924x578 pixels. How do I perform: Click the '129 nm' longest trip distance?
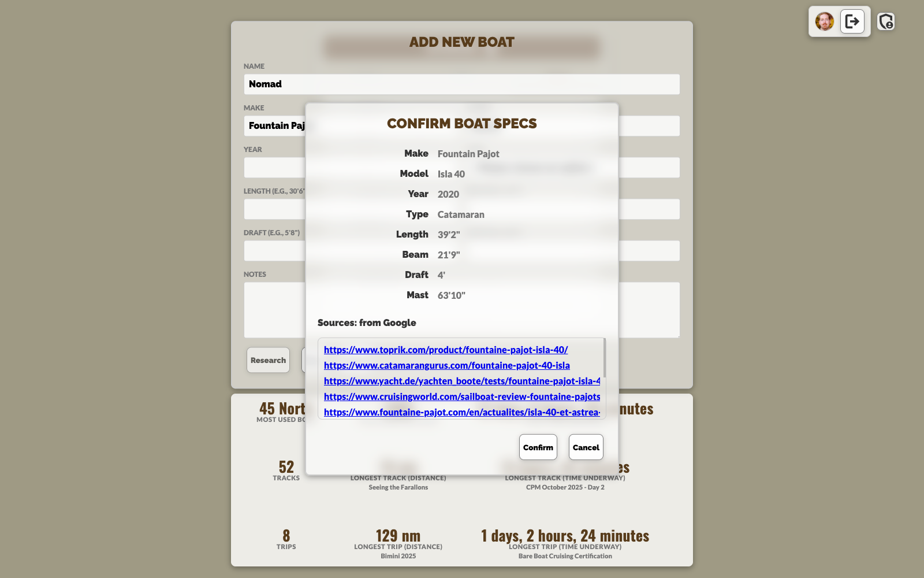398,536
